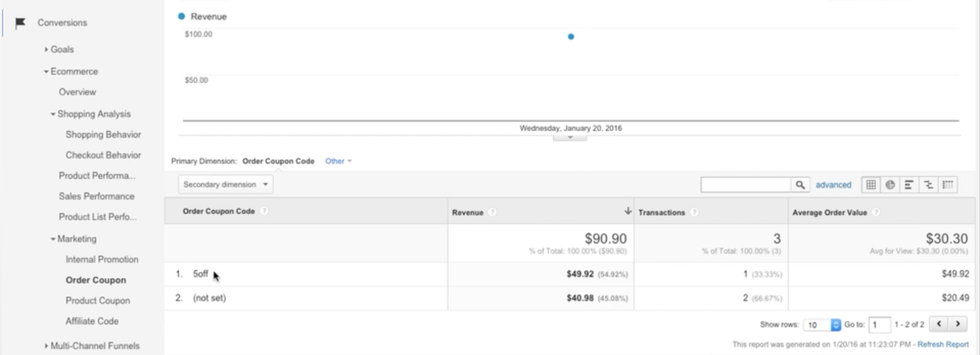Image resolution: width=980 pixels, height=355 pixels.
Task: Select the comparison view icon
Action: [928, 185]
